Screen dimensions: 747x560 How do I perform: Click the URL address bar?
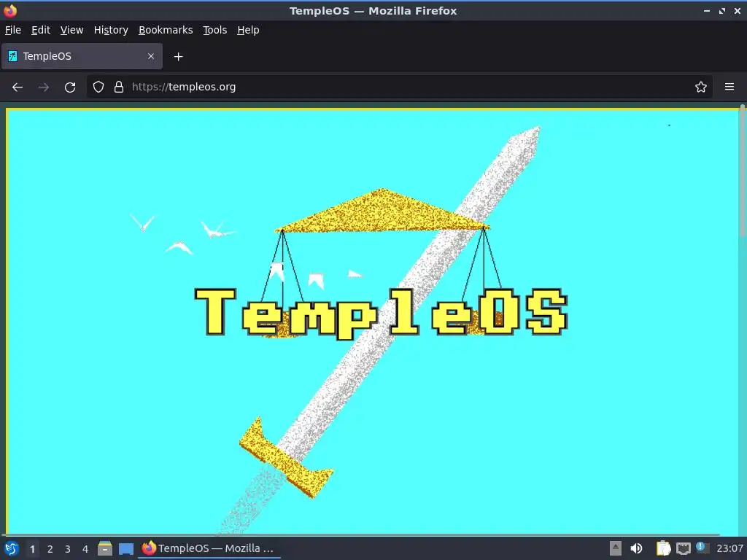pos(400,87)
